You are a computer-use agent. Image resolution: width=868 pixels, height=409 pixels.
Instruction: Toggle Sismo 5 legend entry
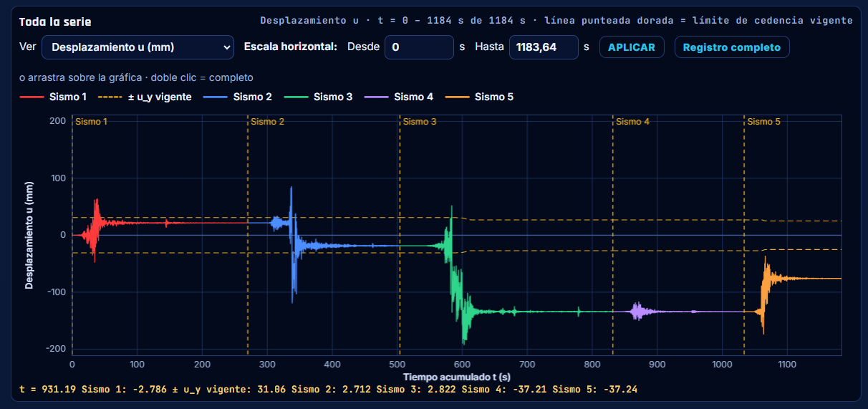[x=480, y=97]
